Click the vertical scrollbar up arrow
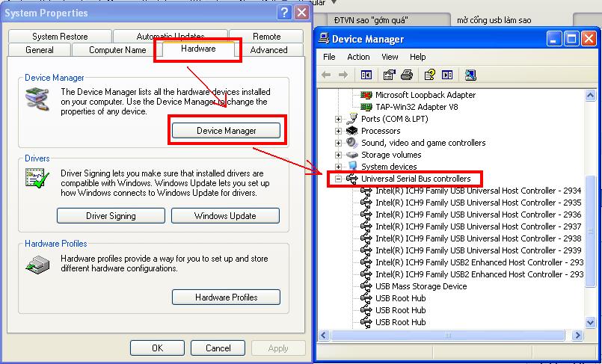 click(x=591, y=96)
